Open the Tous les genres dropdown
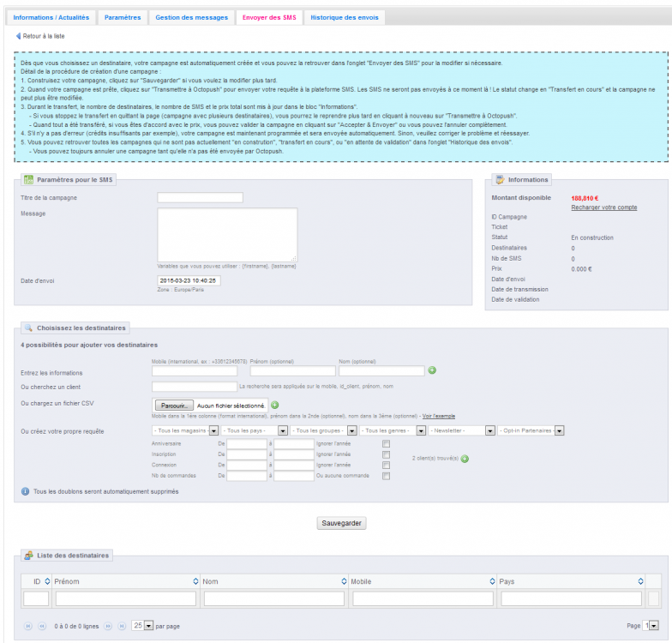The image size is (672, 643). click(x=393, y=430)
